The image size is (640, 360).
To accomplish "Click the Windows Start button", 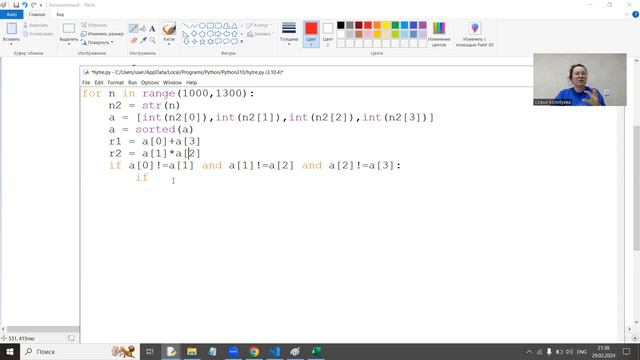I will tap(10, 351).
